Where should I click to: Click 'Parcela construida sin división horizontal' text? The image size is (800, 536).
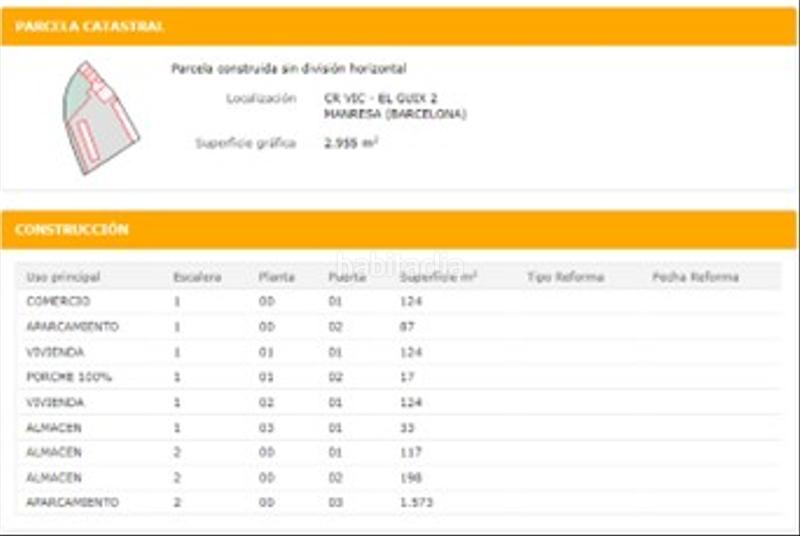point(289,69)
